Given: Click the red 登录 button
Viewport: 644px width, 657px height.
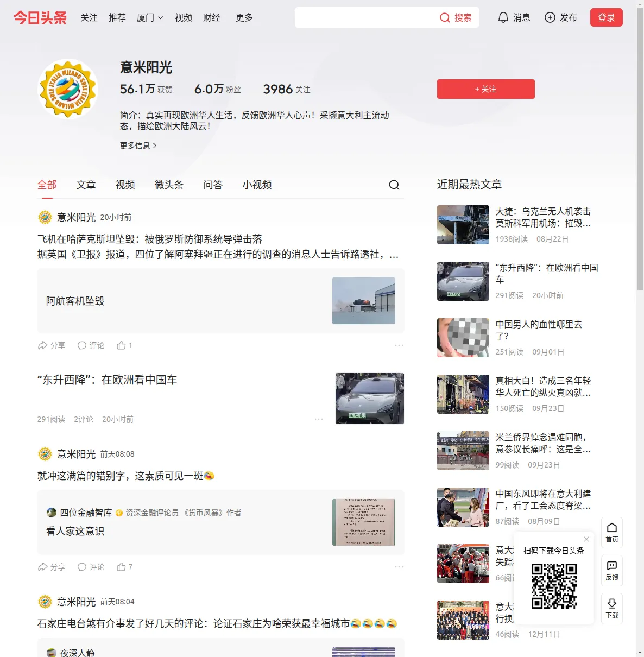Looking at the screenshot, I should [607, 17].
